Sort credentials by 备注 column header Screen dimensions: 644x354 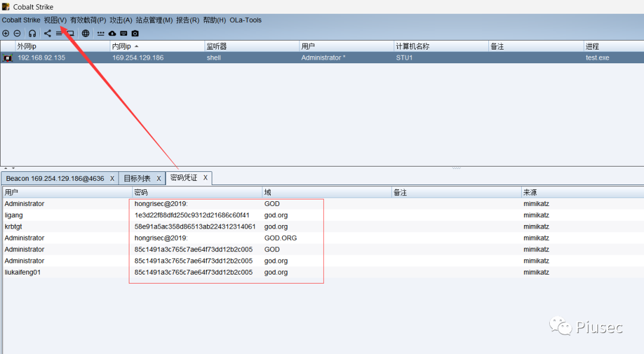(x=456, y=192)
